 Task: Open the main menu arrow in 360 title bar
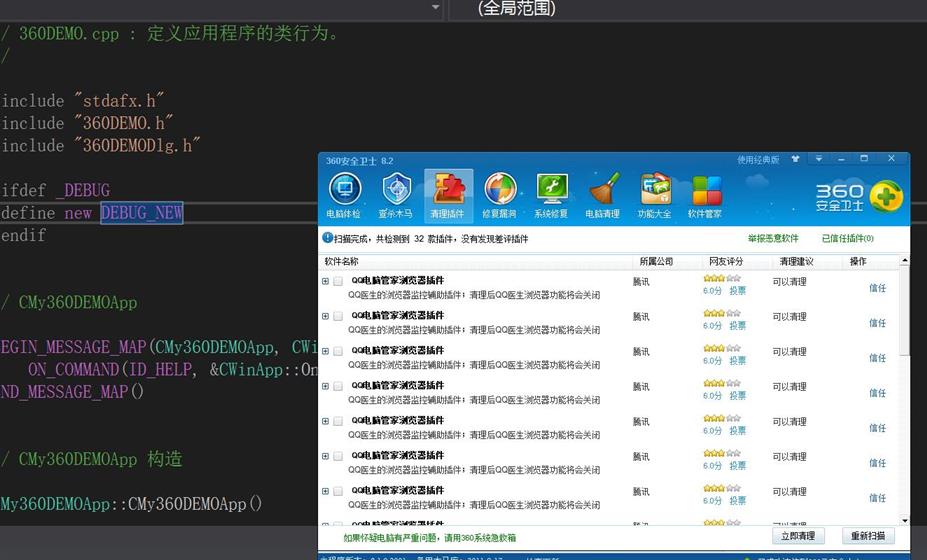coord(819,159)
